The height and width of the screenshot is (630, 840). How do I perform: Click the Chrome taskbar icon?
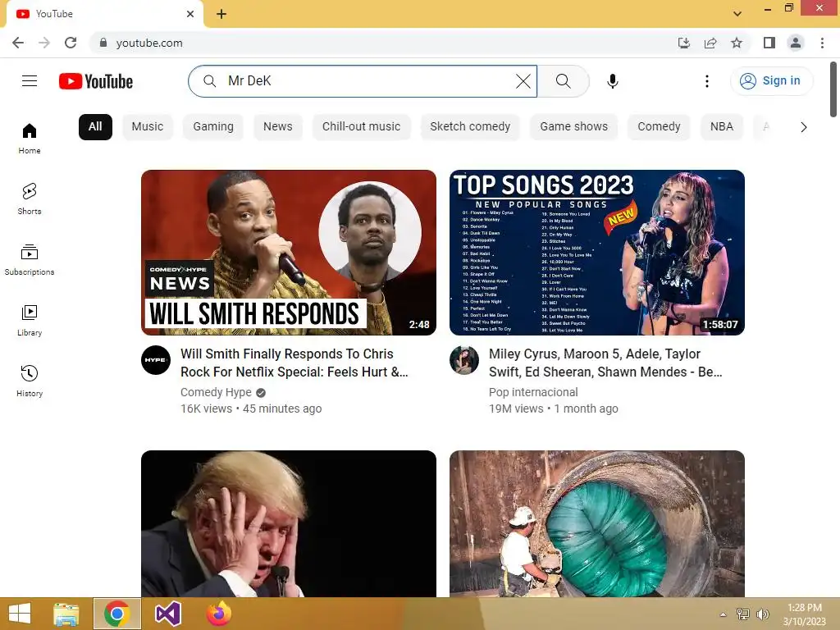(x=116, y=614)
